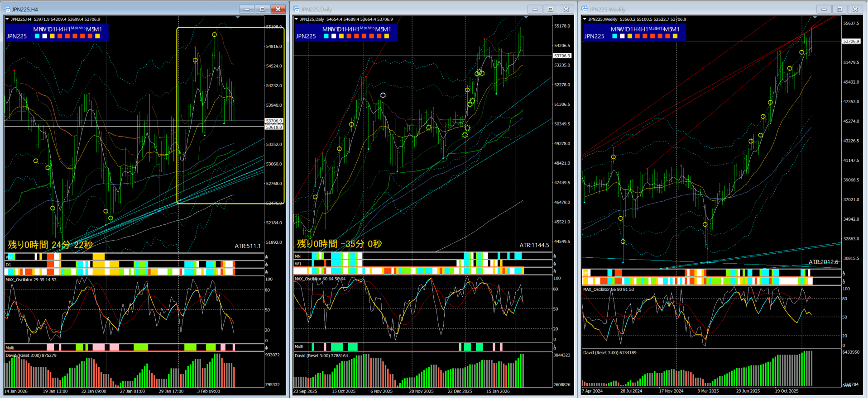Maximize the JPN225,Weekly chart window
The height and width of the screenshot is (398, 868).
tap(839, 9)
